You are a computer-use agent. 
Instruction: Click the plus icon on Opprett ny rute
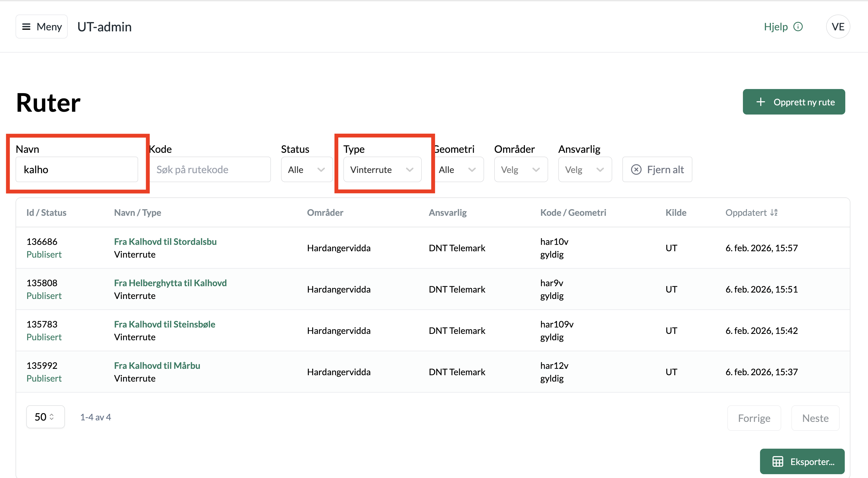coord(761,102)
